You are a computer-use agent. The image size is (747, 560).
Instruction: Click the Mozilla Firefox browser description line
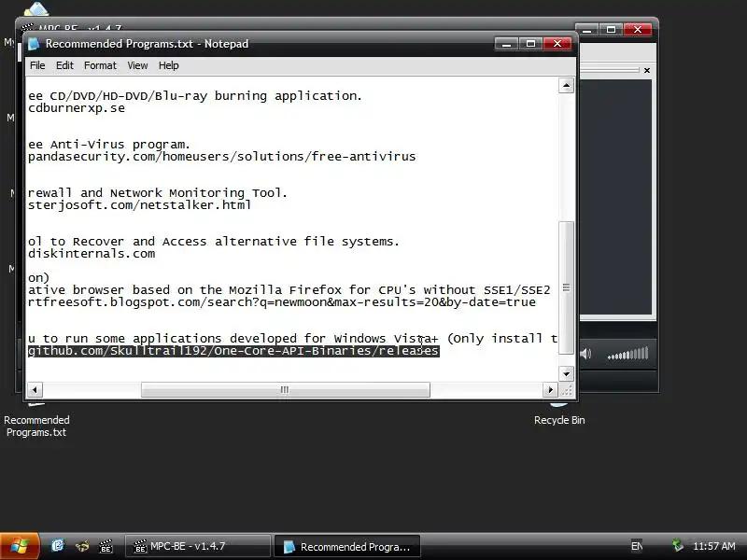click(289, 290)
